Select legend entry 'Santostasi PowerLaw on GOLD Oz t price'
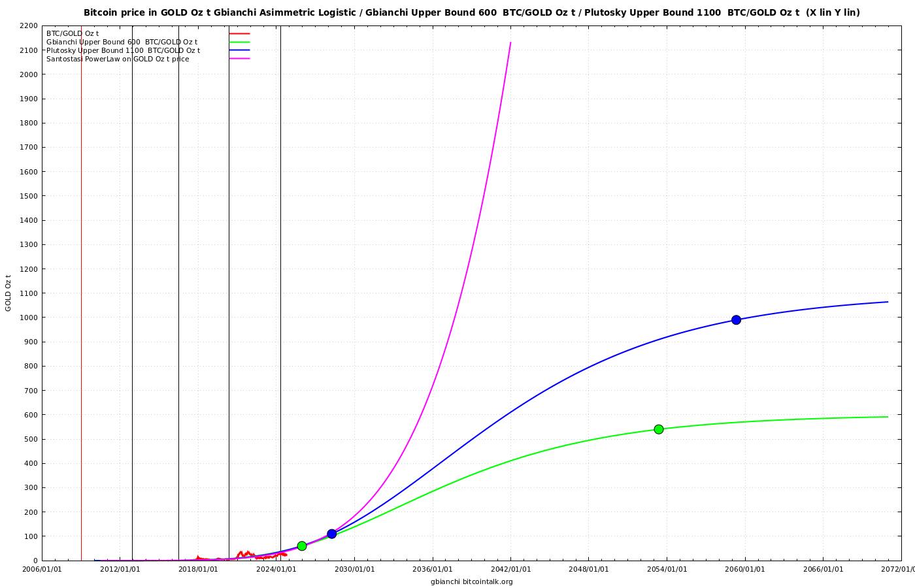915x588 pixels. 118,59
